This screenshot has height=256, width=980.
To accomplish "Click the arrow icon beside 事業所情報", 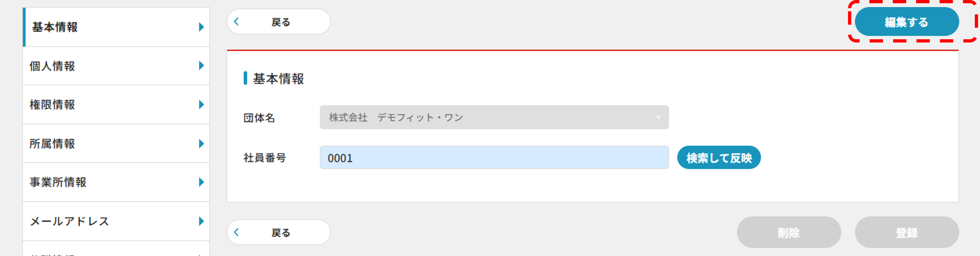I will 201,183.
